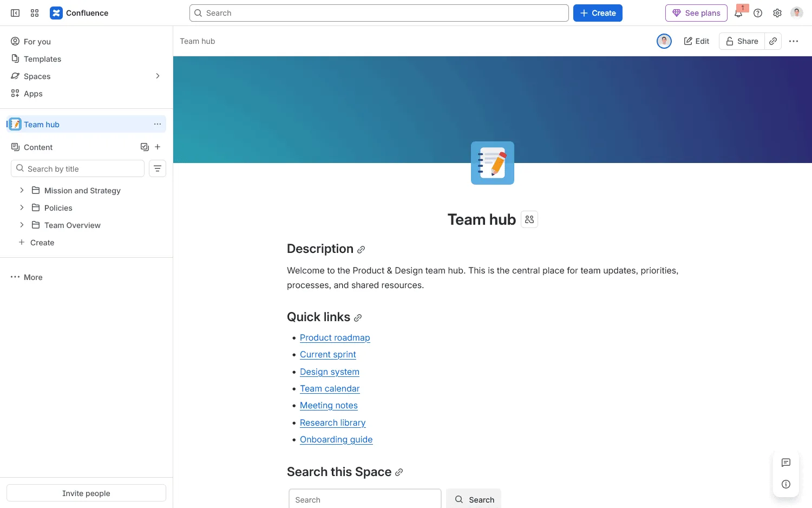Open the Product roadmap link
The width and height of the screenshot is (812, 508).
click(x=335, y=337)
